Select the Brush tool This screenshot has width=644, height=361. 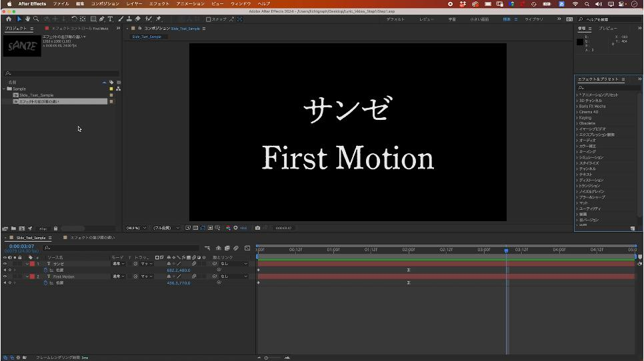[121, 19]
